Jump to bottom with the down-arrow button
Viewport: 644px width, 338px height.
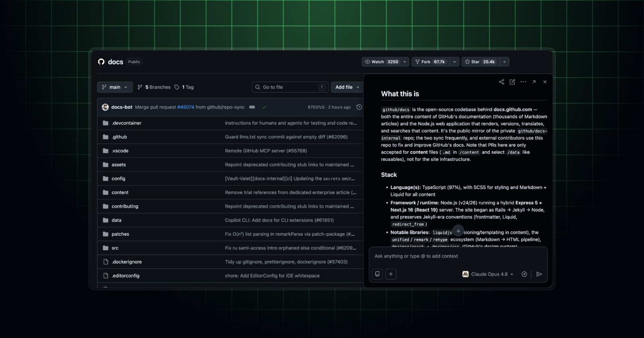pyautogui.click(x=458, y=231)
